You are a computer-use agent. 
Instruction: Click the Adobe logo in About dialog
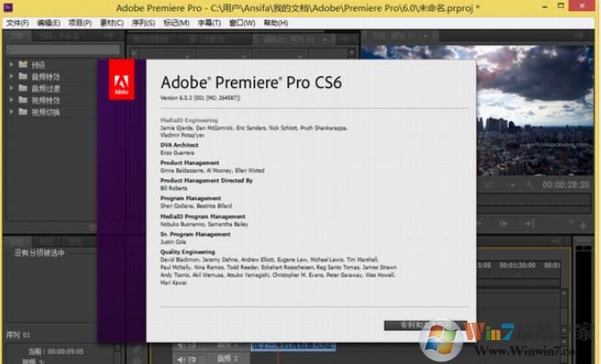tap(121, 79)
